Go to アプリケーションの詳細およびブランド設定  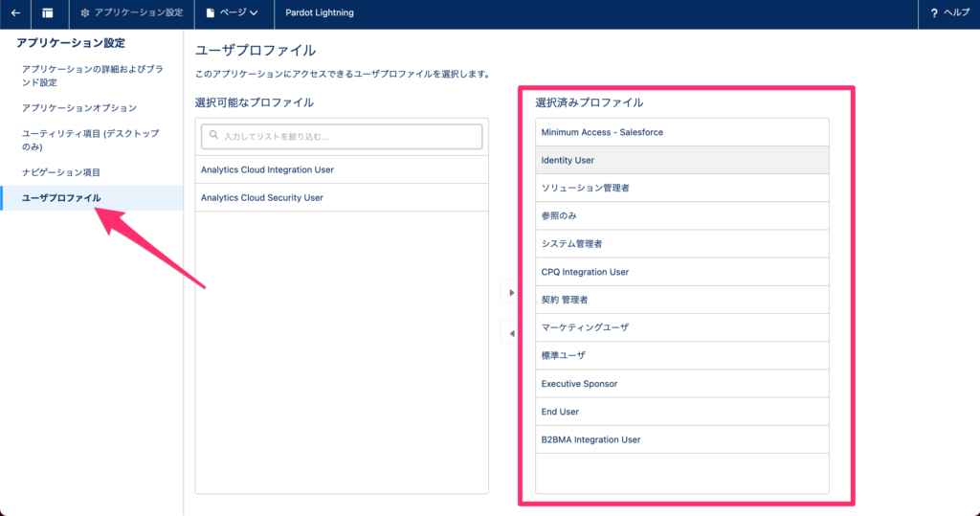coord(93,76)
